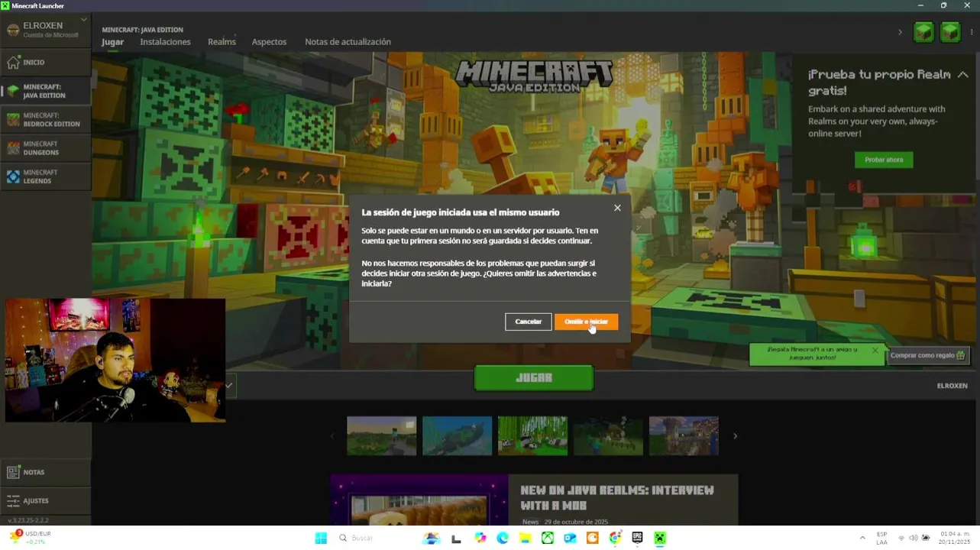Collapse the Realm promo panel chevron
The image size is (980, 550).
(962, 75)
